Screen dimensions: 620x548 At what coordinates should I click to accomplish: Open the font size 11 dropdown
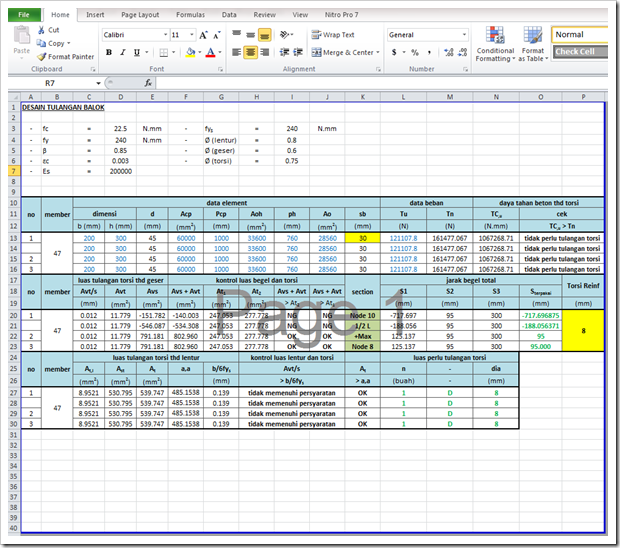coord(192,35)
